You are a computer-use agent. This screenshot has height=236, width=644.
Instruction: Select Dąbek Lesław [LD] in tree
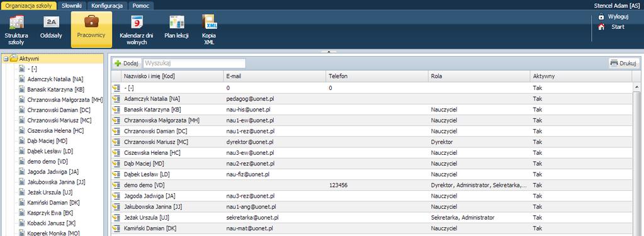[50, 151]
